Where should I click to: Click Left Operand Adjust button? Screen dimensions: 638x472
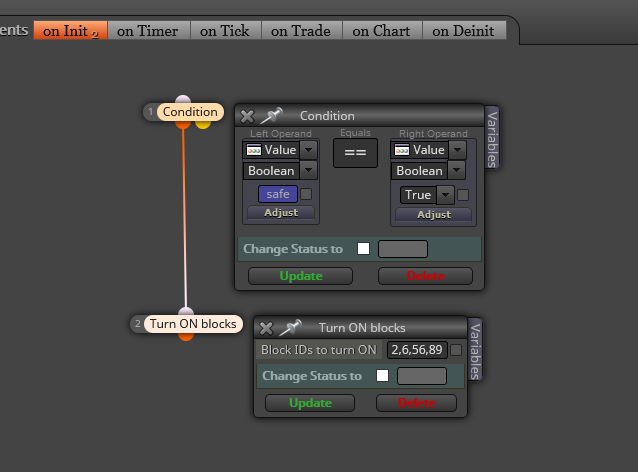[281, 212]
